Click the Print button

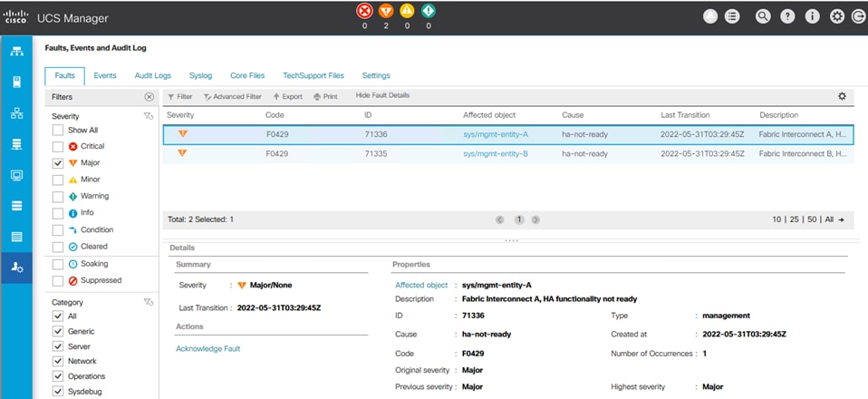click(325, 96)
